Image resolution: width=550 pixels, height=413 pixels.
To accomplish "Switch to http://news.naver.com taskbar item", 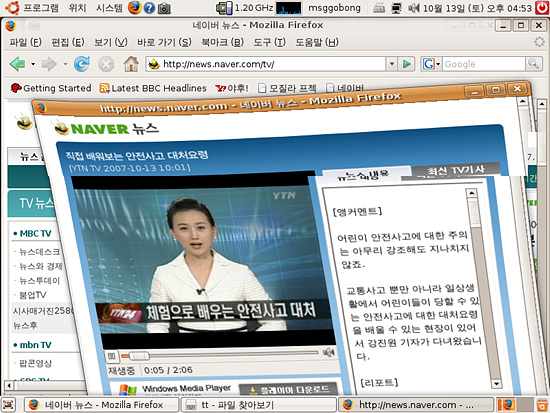I will coord(415,405).
